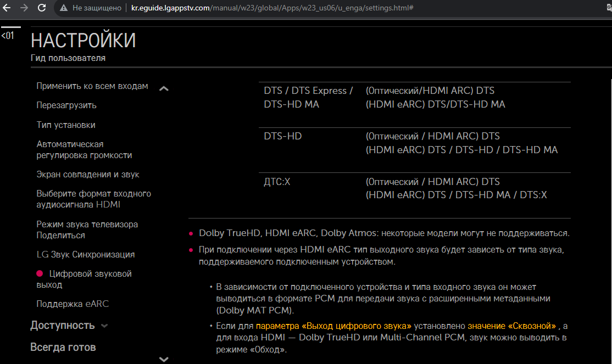
Task: Open 'Автоматическая регулировка громкости' topic
Action: [84, 150]
